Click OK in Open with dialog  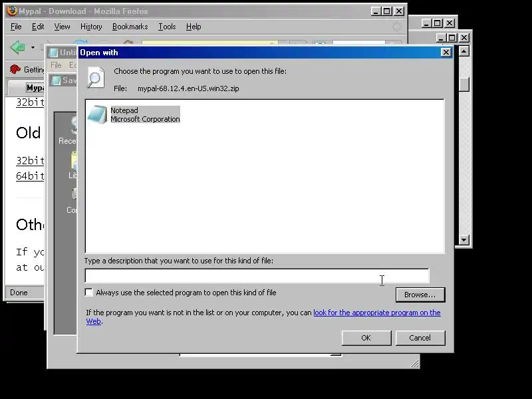(x=366, y=338)
